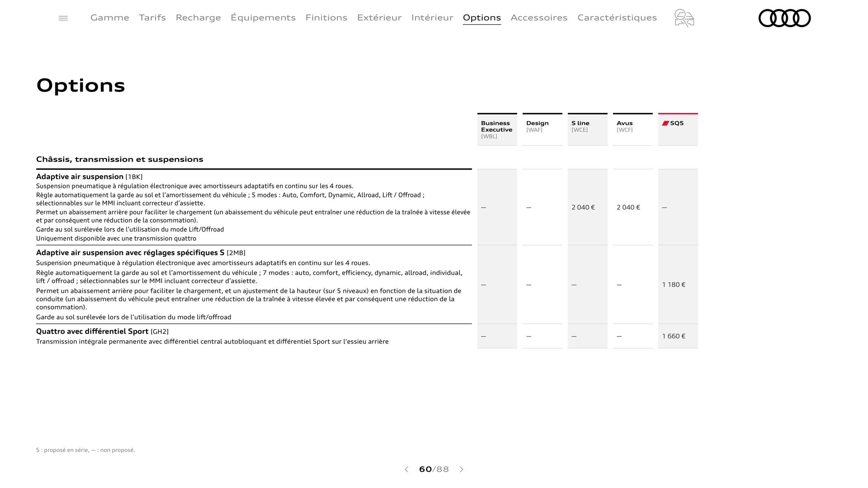This screenshot has width=868, height=488.
Task: Click the 60/88 page counter
Action: 434,469
